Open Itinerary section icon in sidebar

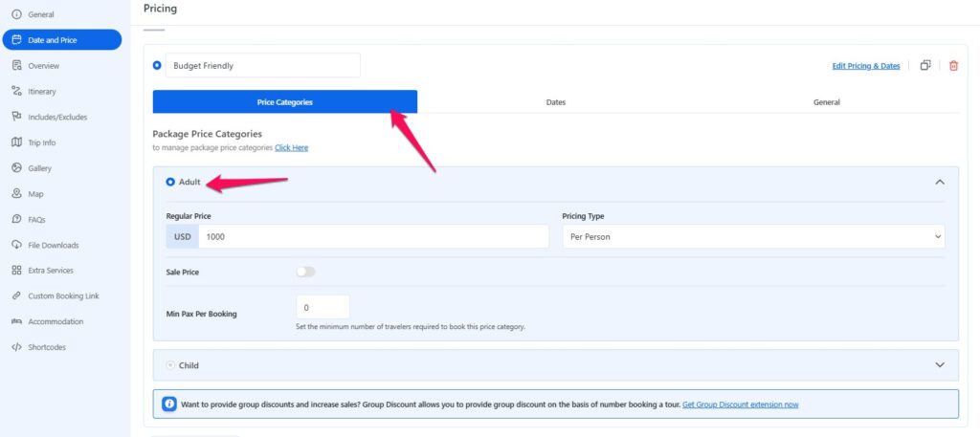coord(16,92)
